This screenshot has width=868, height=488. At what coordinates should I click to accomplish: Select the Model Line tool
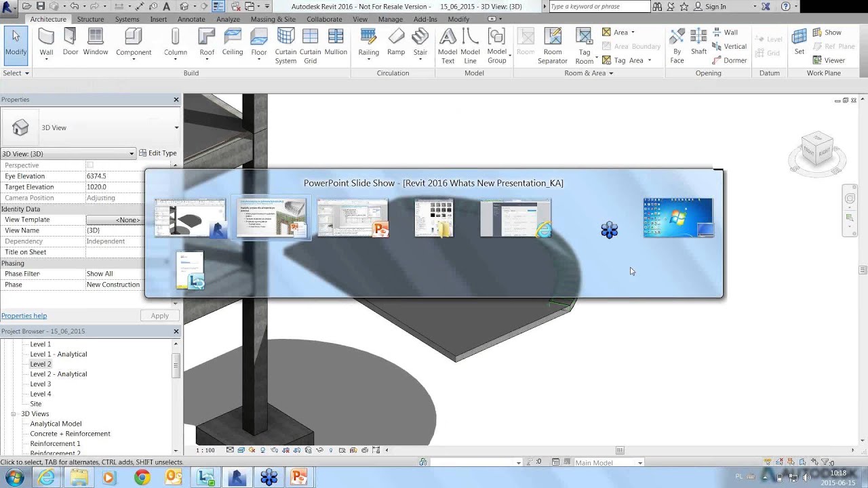470,46
